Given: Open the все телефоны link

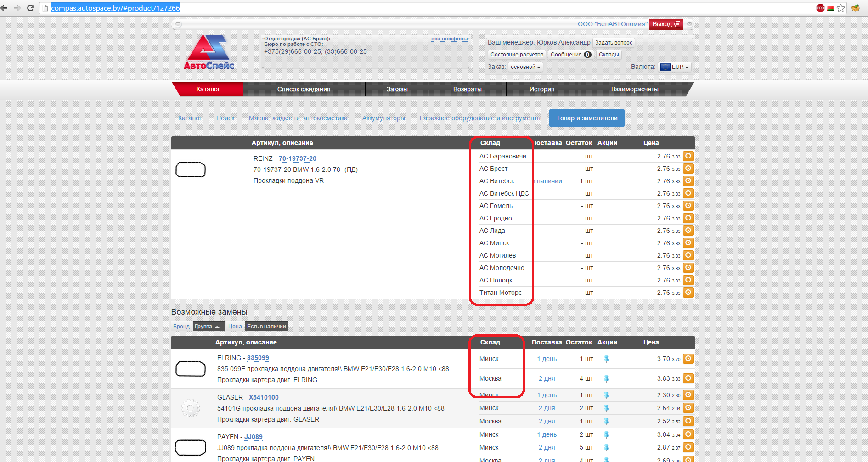Looking at the screenshot, I should (x=449, y=39).
